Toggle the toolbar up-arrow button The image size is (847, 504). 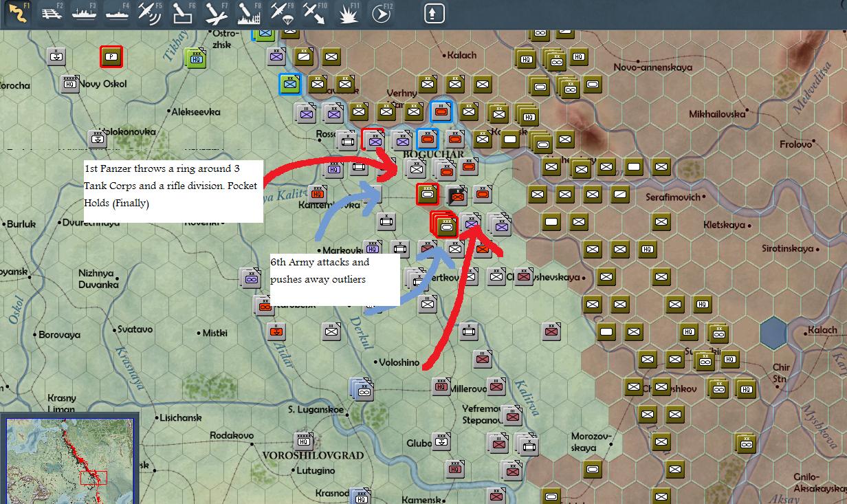pyautogui.click(x=434, y=12)
